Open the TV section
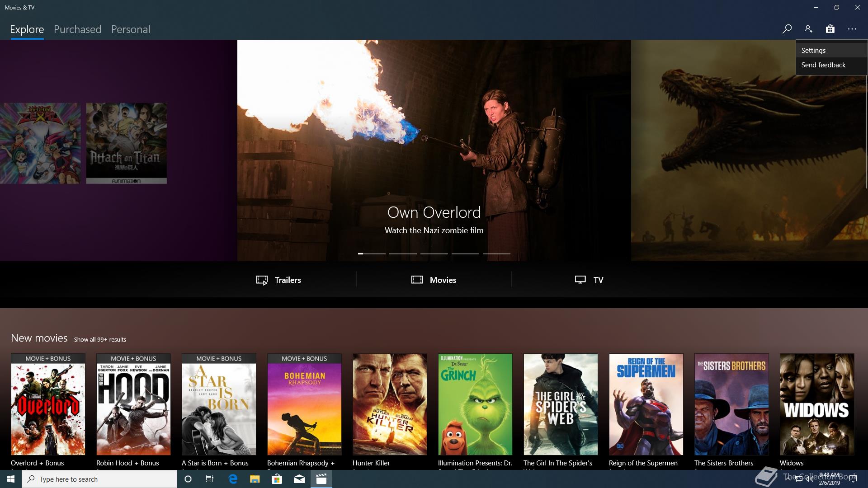Screen dimensions: 868x488 589,280
